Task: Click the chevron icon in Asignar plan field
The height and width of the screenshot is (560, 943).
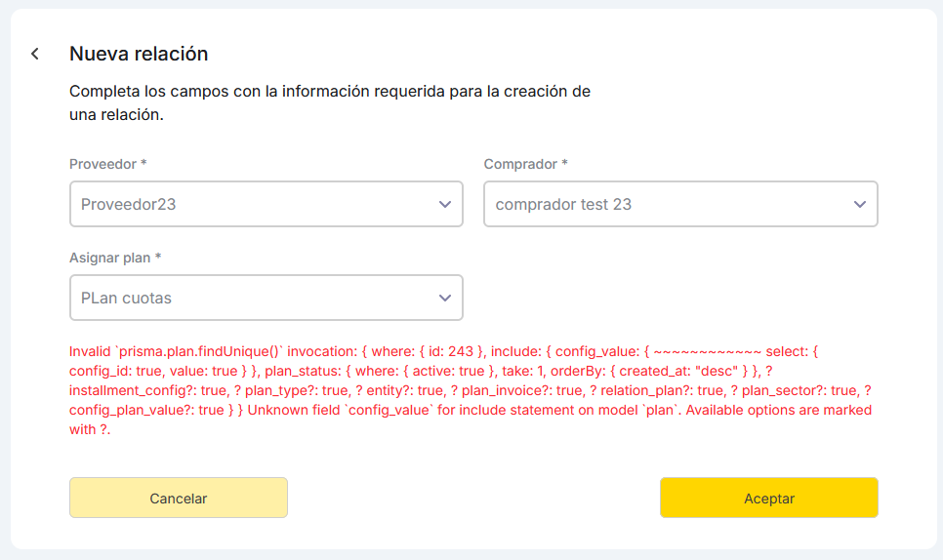Action: [x=445, y=299]
